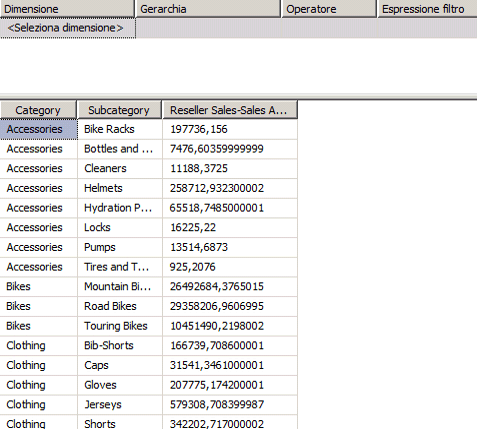Select the value 26492684,3765015
The image size is (477, 429).
[x=230, y=287]
